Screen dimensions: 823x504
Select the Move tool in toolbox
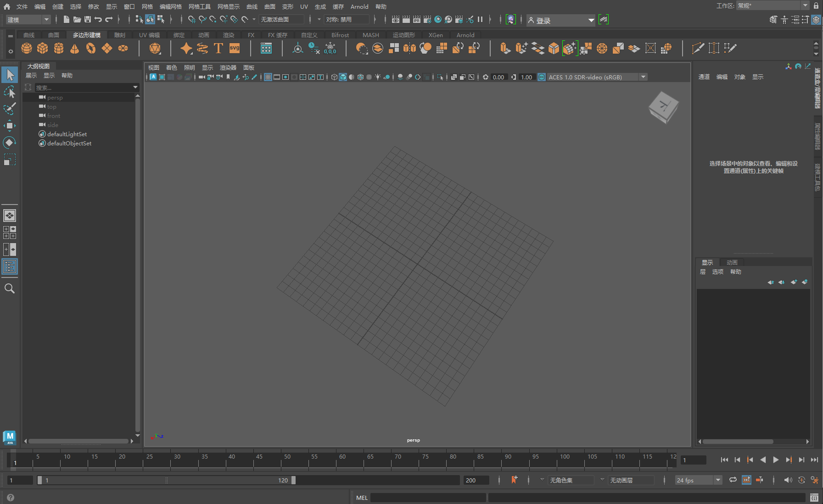[10, 126]
